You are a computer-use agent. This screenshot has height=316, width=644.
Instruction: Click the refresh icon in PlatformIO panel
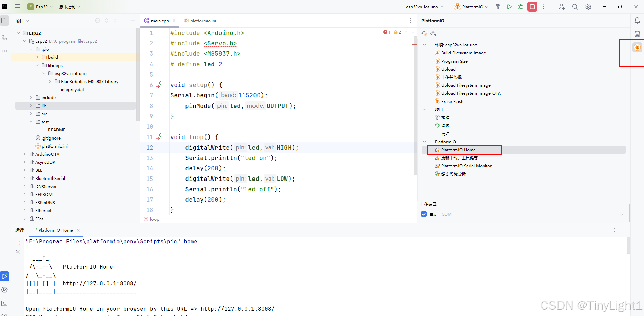pos(424,34)
